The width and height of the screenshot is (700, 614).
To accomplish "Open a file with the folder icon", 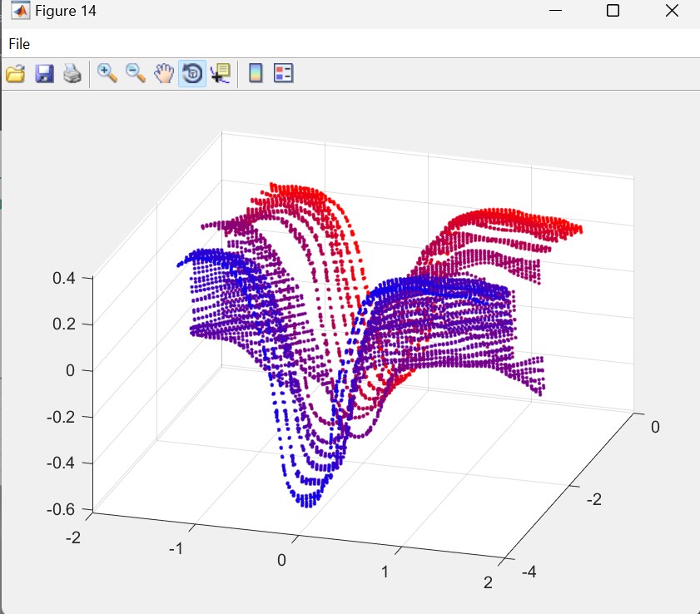I will click(15, 74).
